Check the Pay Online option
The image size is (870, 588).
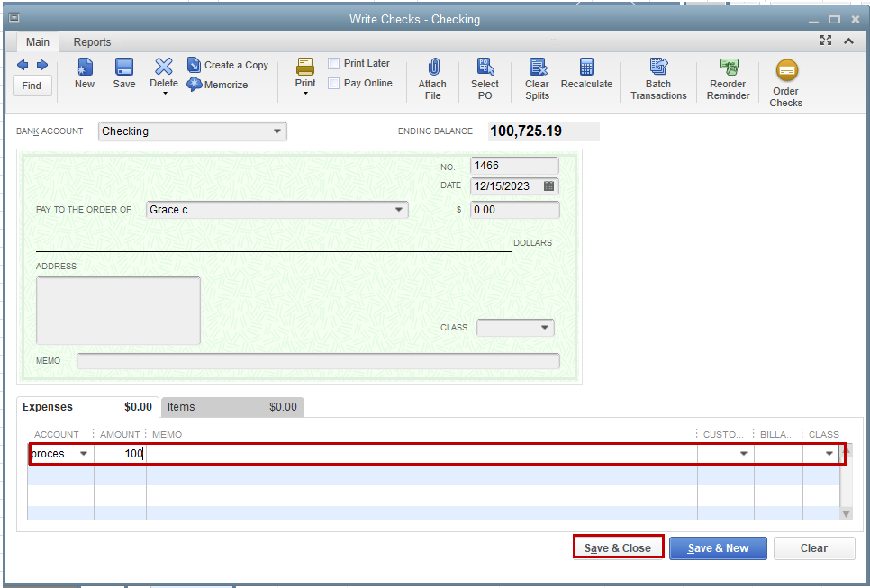tap(333, 83)
